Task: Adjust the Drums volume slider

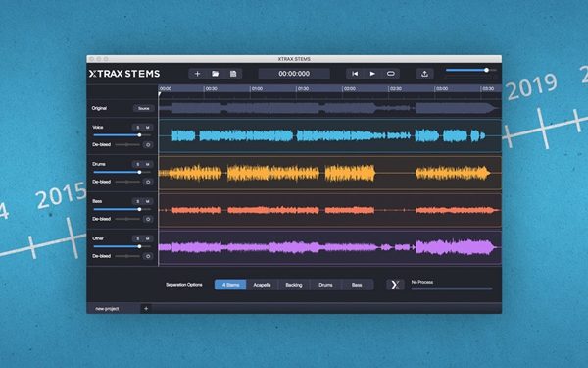Action: point(122,172)
